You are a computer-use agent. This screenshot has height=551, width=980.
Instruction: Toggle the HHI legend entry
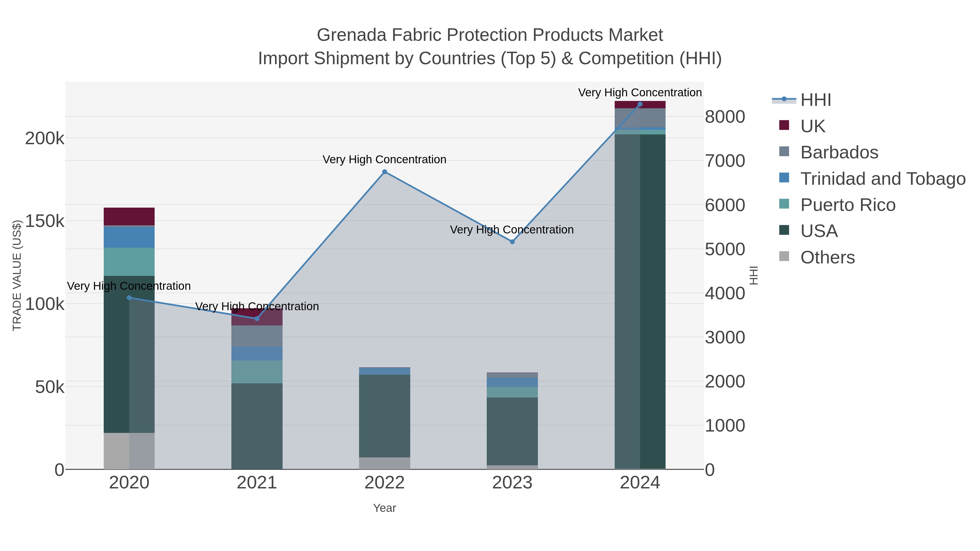click(802, 100)
